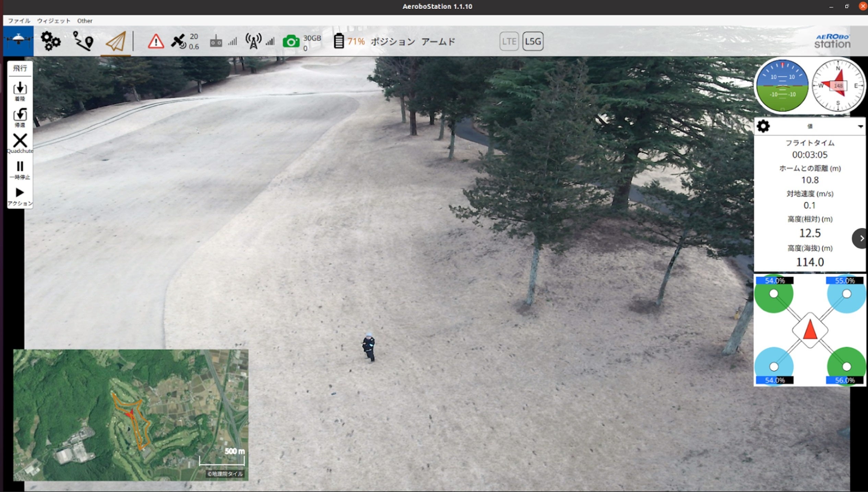Toggle the LTE connection button
The image size is (868, 492).
509,41
